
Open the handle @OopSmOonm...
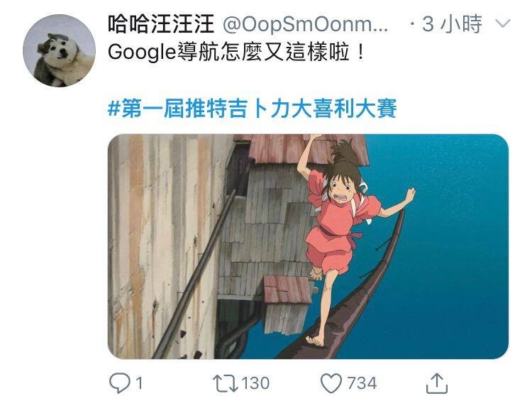click(x=305, y=24)
